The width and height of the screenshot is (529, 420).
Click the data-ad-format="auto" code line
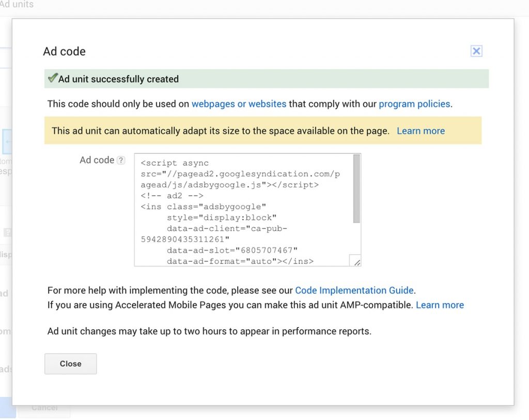pos(240,261)
